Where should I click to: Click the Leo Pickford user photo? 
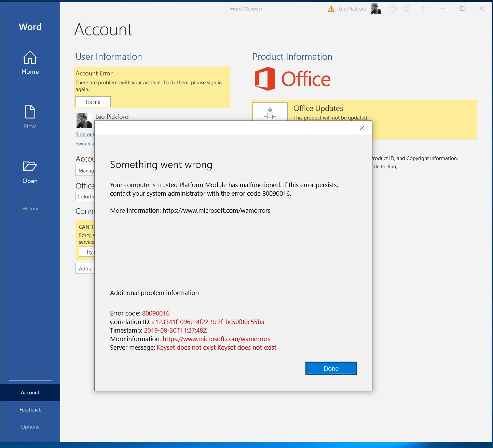[84, 120]
